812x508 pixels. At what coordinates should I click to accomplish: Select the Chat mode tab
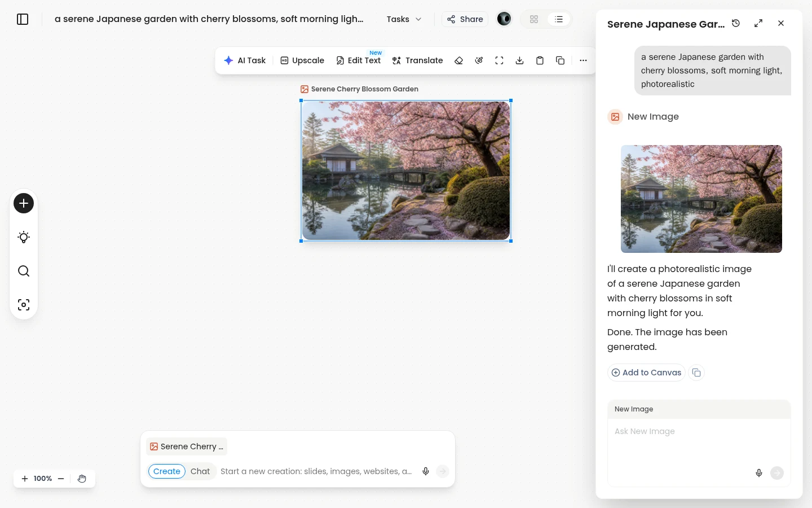click(x=200, y=471)
